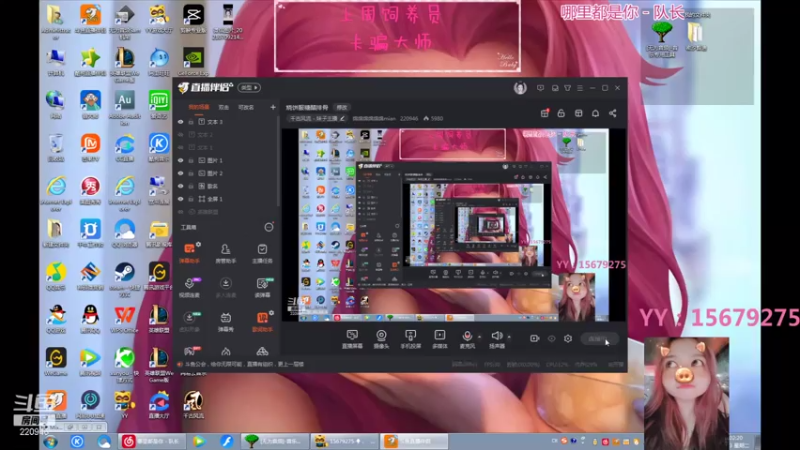Open the 主播任务 tool
Screen dimensions: 800x450
point(262,253)
